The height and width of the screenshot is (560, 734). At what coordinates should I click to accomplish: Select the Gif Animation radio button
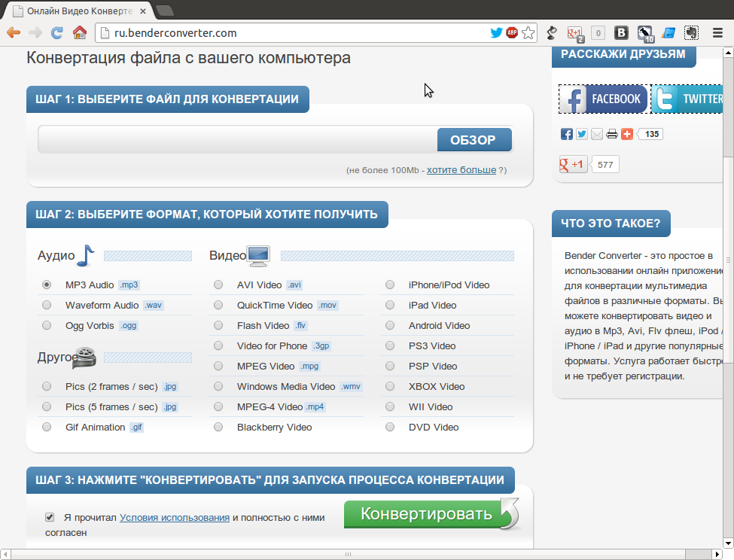click(47, 428)
